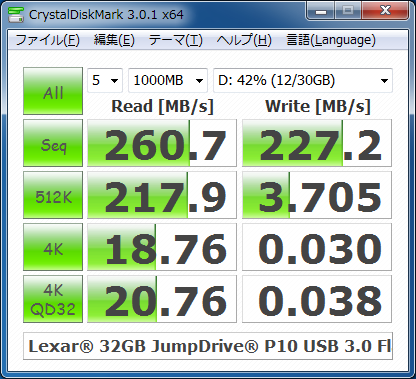This screenshot has height=379, width=416.
Task: Run all benchmarks with All button
Action: pos(53,91)
